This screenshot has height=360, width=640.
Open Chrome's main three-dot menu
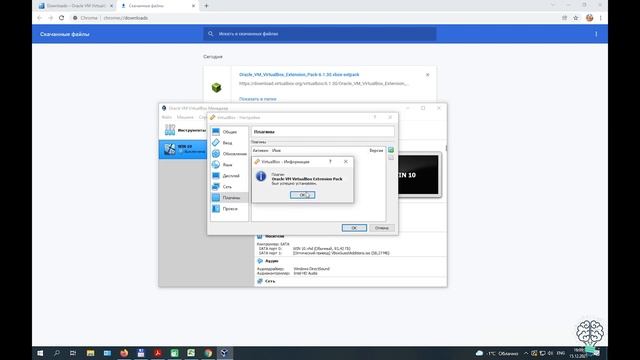pos(600,18)
